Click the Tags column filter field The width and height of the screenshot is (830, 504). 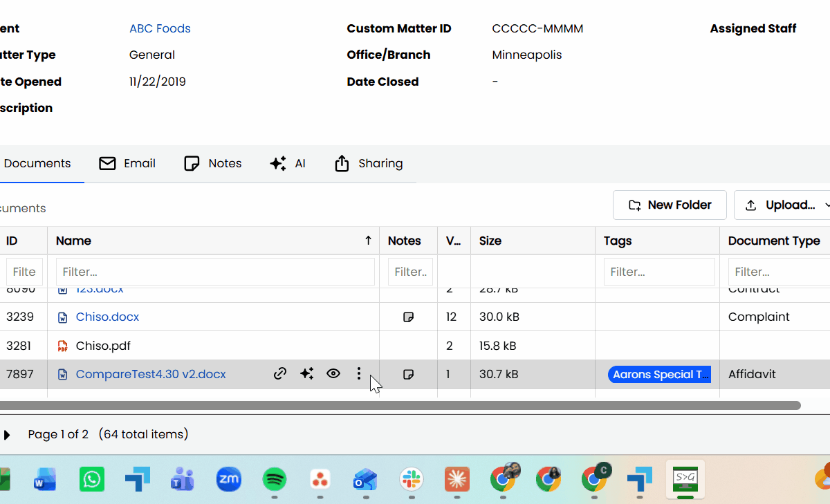(659, 272)
